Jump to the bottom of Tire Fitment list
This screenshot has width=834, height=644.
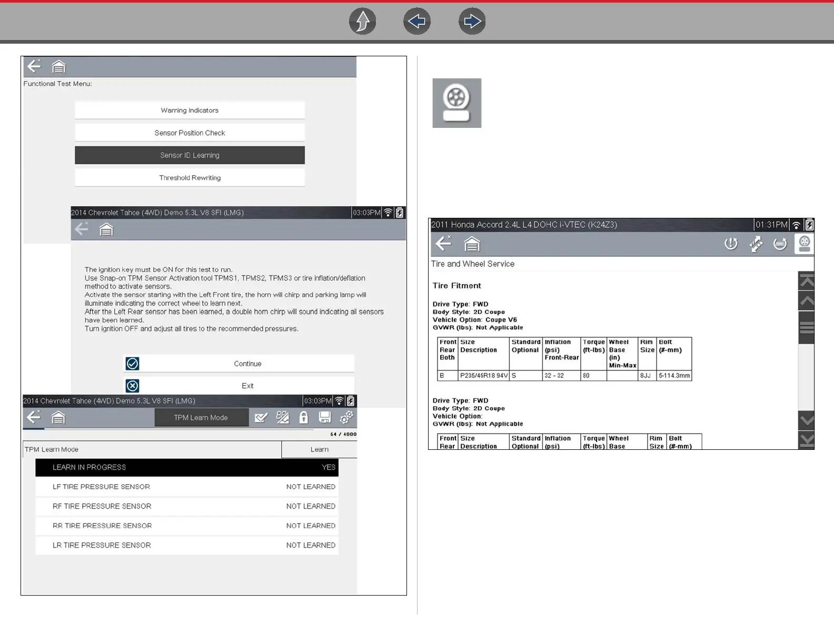pos(807,440)
